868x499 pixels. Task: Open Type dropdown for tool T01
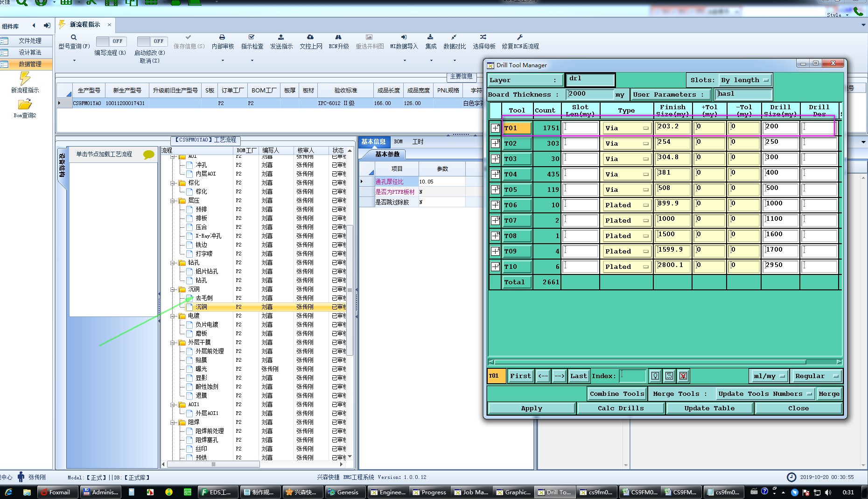click(x=626, y=128)
